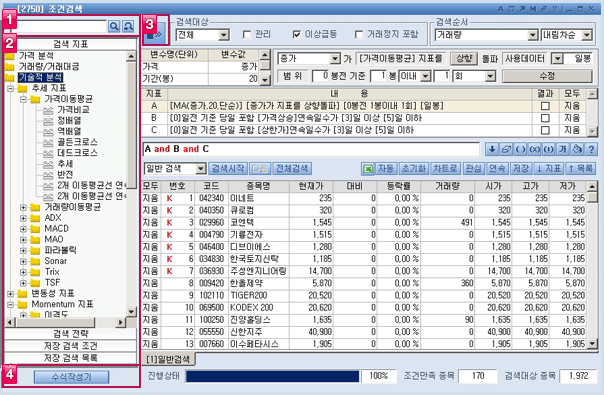
Task: Select the 데드크로스 indicator
Action: (x=77, y=153)
